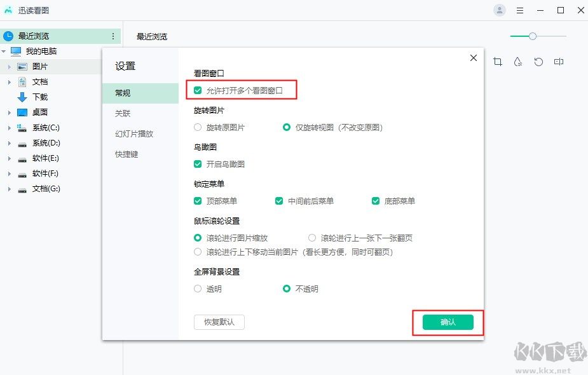Click the user account avatar icon

(500, 10)
